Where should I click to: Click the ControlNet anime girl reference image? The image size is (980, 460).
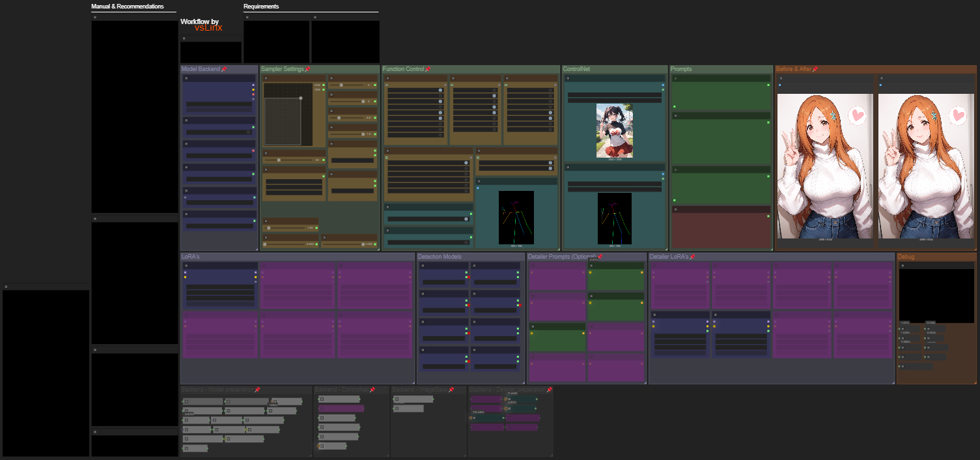615,130
